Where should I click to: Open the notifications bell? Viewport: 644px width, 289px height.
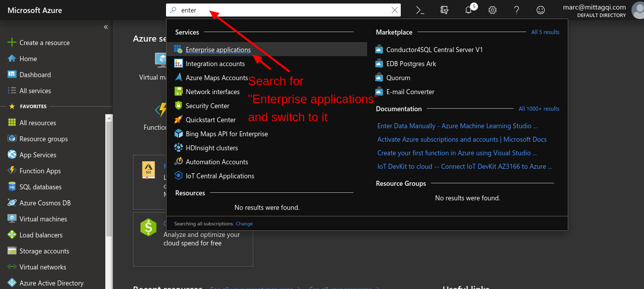tap(468, 10)
